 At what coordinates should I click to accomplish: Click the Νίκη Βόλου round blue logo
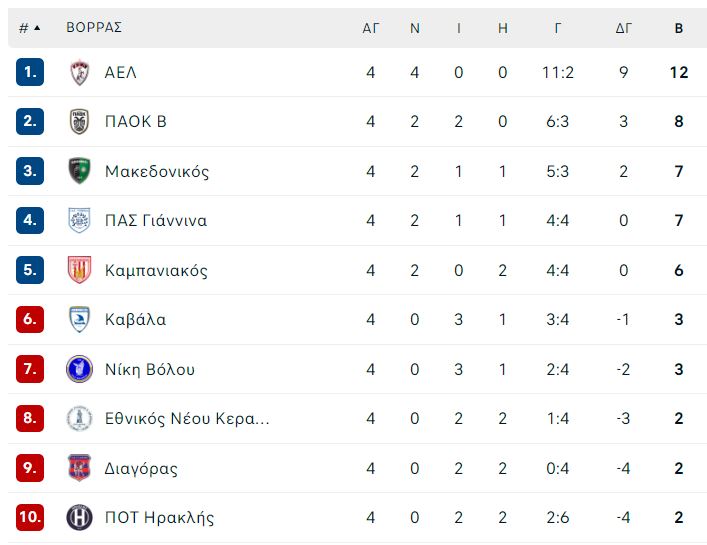tap(79, 369)
